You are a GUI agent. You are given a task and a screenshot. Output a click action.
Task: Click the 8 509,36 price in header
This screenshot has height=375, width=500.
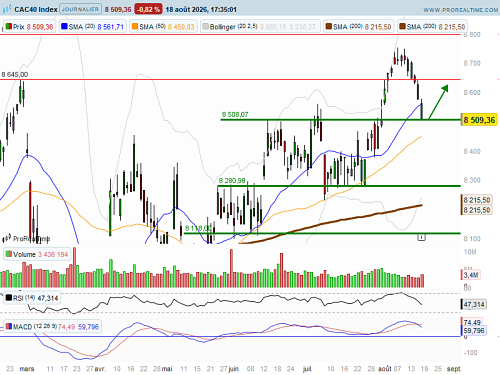pos(118,10)
